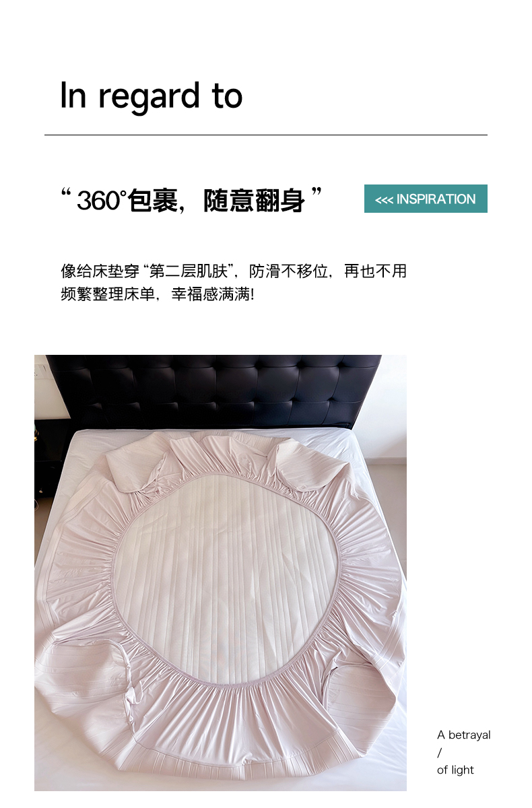
Task: Click the black tufted headboard in photo
Action: (x=213, y=391)
